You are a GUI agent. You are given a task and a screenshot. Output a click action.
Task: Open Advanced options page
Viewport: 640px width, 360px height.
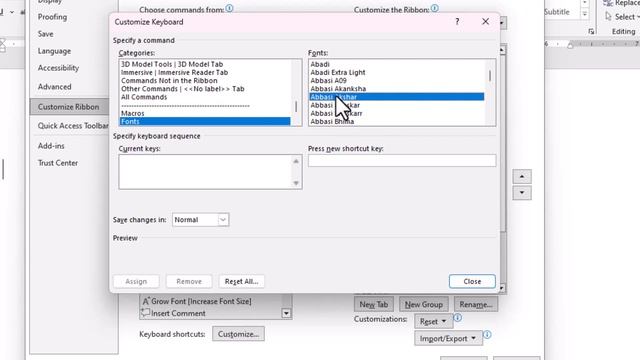54,87
